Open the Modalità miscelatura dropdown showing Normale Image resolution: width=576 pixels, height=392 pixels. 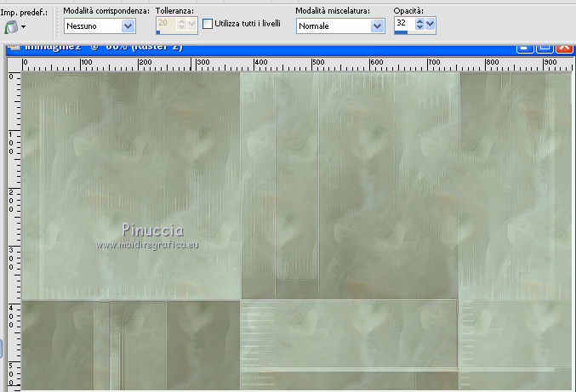point(340,26)
